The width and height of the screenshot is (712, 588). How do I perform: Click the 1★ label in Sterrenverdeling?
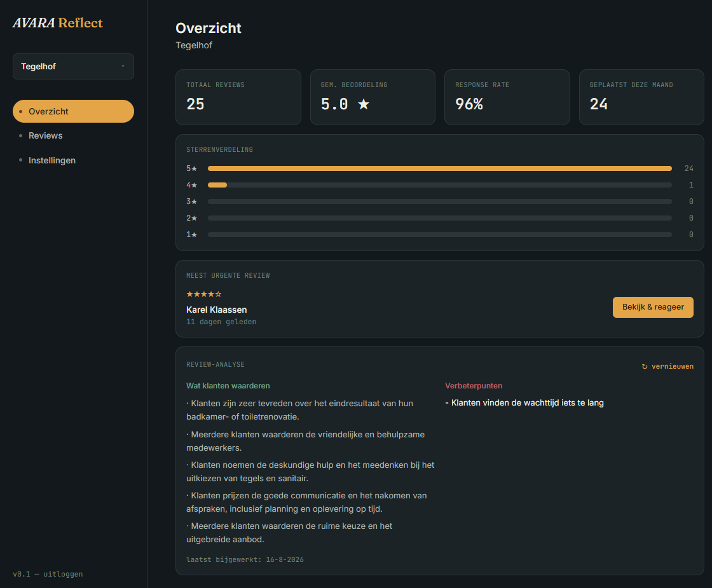click(191, 235)
